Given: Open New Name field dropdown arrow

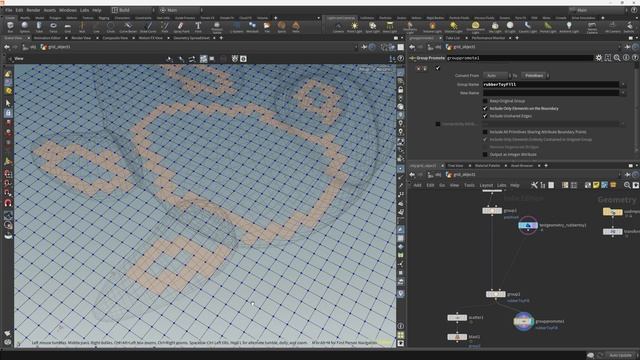Looking at the screenshot, I should tap(623, 93).
